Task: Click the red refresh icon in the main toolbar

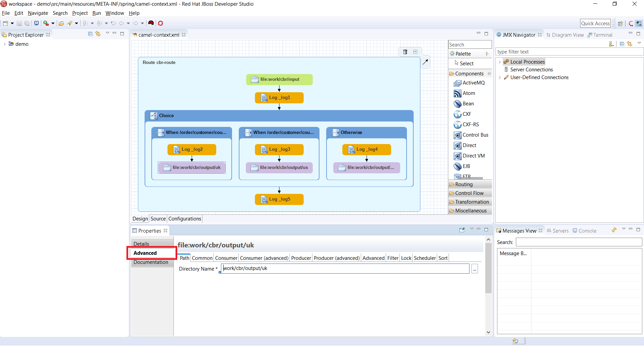Action: coord(160,23)
